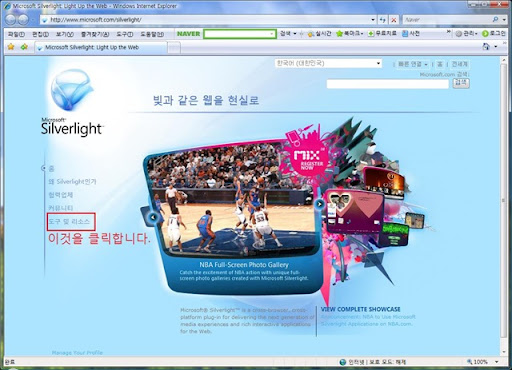Click the Refresh icon beside address bar
The image size is (512, 370).
383,20
